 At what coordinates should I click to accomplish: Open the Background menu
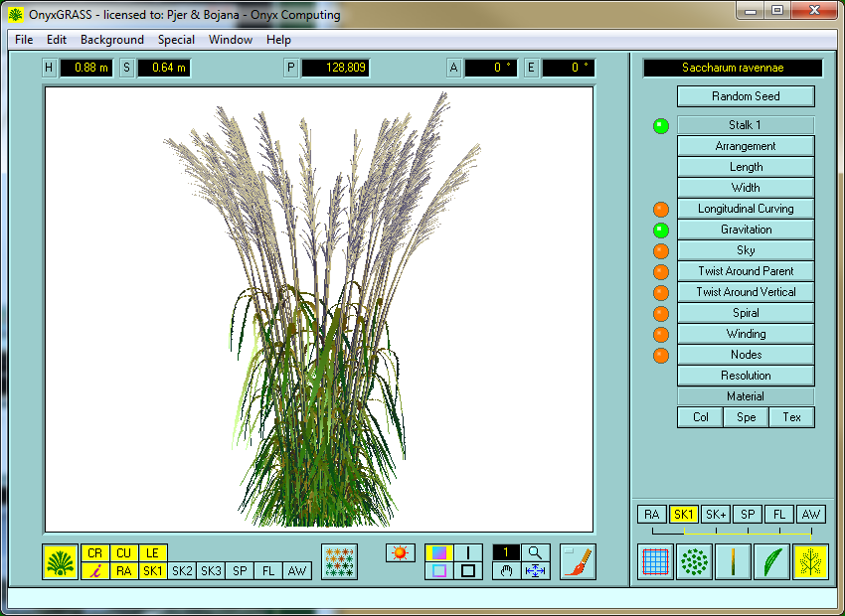coord(112,40)
